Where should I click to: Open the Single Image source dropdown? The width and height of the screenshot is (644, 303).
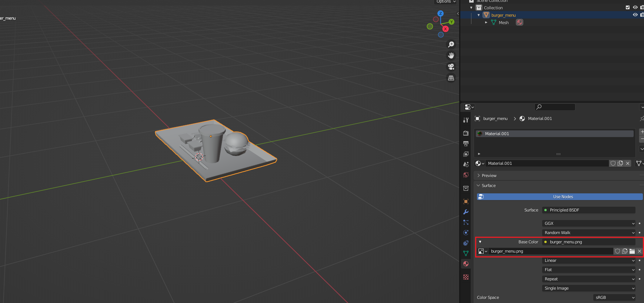point(589,288)
